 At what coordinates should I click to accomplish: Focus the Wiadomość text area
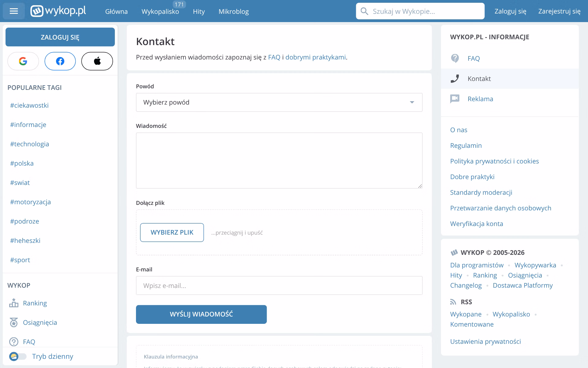click(x=279, y=160)
